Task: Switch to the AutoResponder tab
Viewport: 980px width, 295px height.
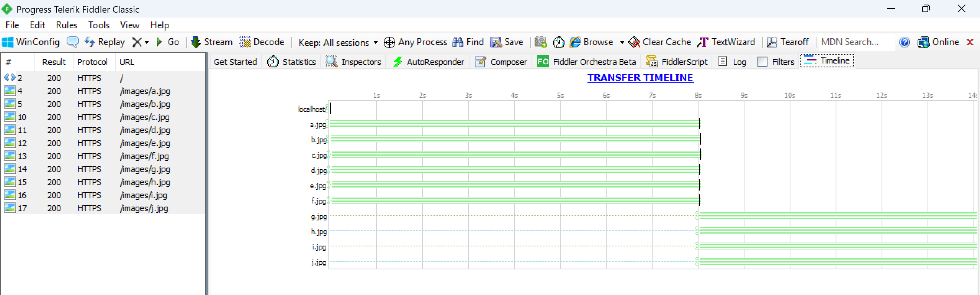Action: (428, 62)
